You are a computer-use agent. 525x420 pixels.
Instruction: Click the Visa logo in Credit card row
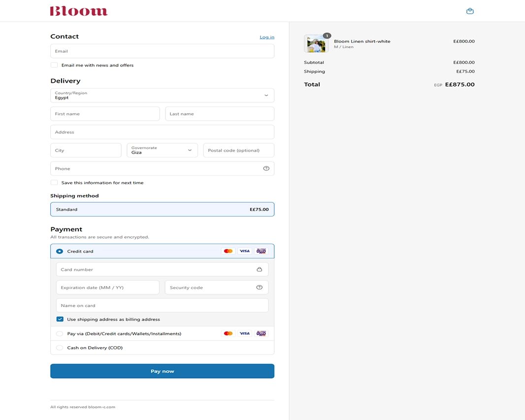pyautogui.click(x=244, y=251)
